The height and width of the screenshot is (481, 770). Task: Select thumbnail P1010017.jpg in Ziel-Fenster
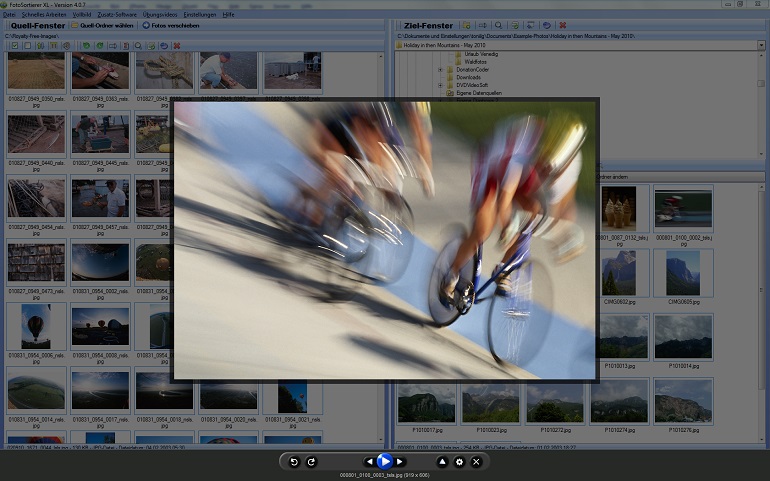[x=427, y=401]
